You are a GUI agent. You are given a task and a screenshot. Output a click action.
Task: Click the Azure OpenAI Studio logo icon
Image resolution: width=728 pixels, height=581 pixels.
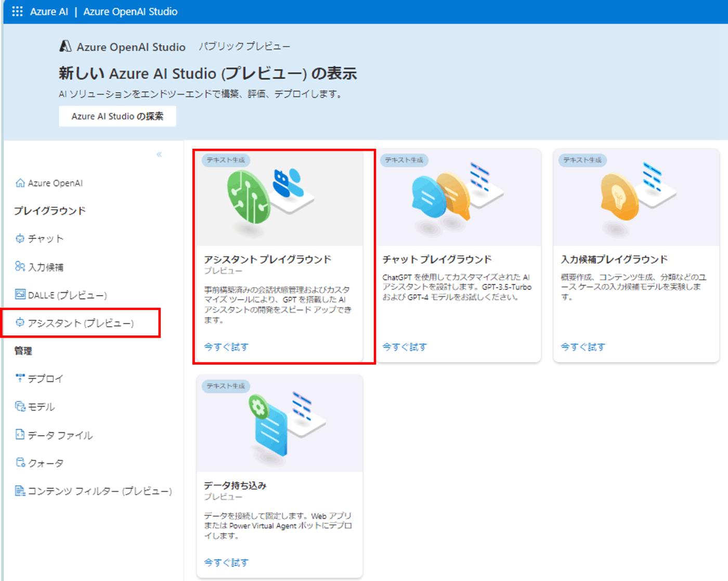(66, 46)
